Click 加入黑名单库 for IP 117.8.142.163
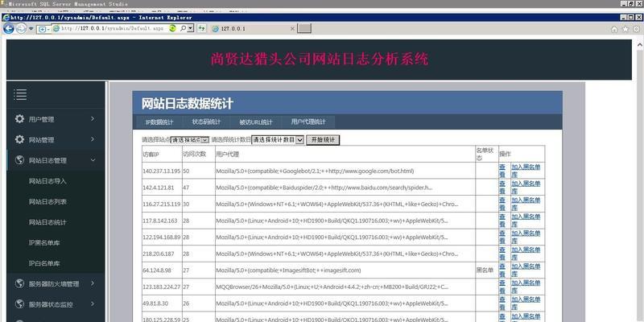 click(526, 220)
